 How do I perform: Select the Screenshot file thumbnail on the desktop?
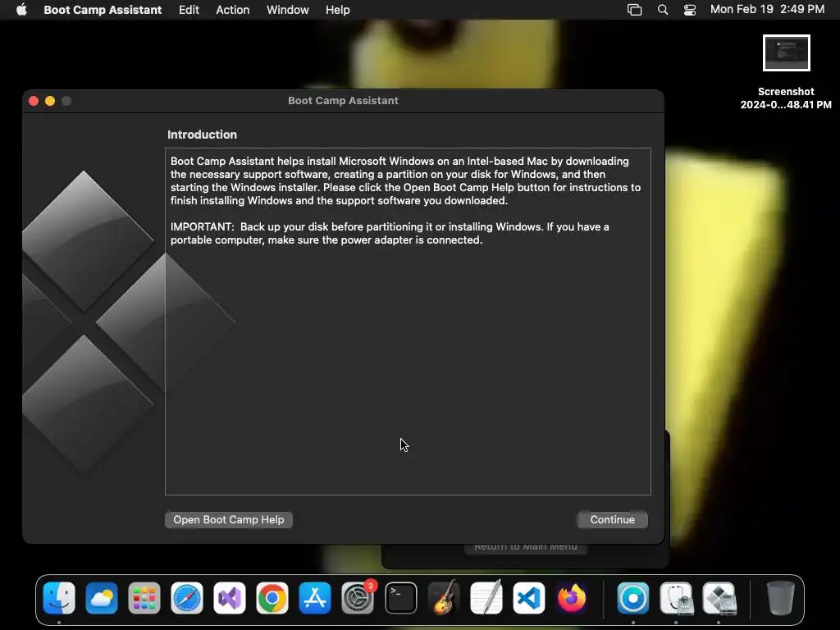[786, 53]
